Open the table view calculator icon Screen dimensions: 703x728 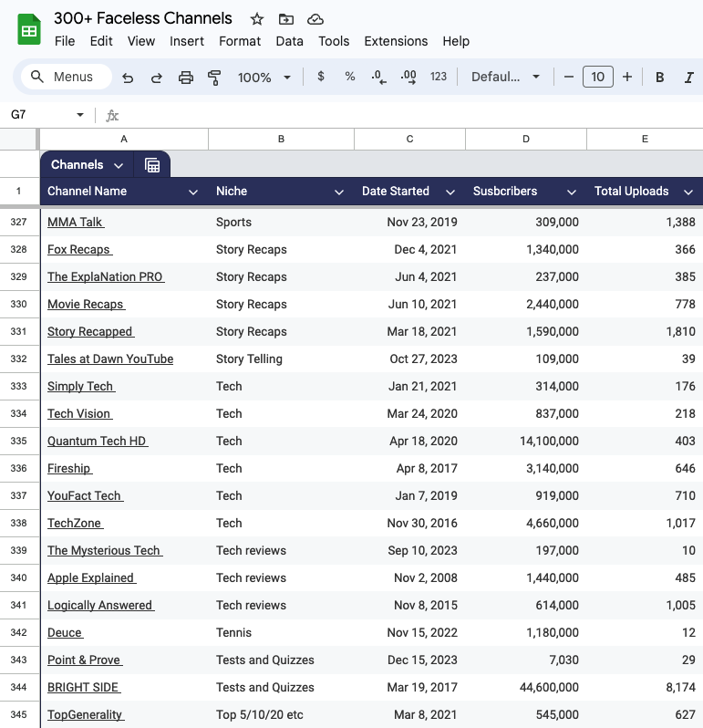tap(152, 165)
